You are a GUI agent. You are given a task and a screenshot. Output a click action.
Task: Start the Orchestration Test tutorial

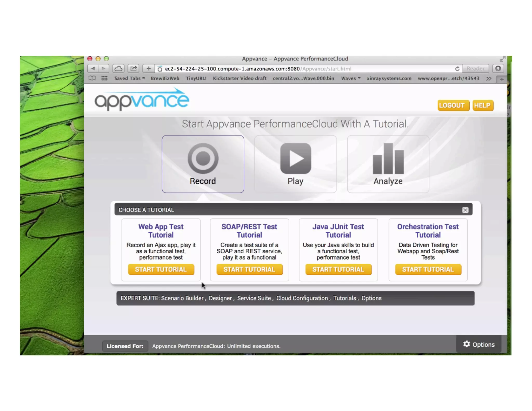pos(428,269)
